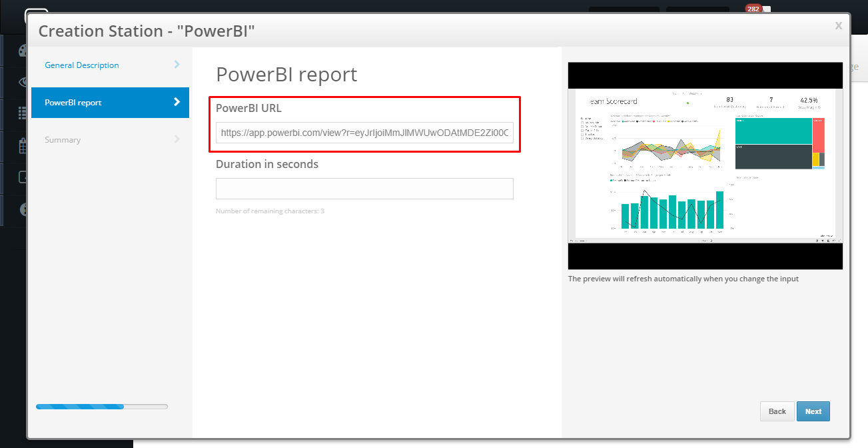This screenshot has width=868, height=448.
Task: Click the eye icon in the left sidebar
Action: click(x=23, y=82)
